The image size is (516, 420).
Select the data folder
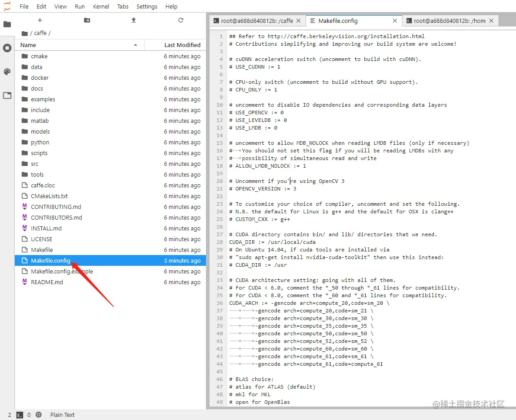pos(110,67)
